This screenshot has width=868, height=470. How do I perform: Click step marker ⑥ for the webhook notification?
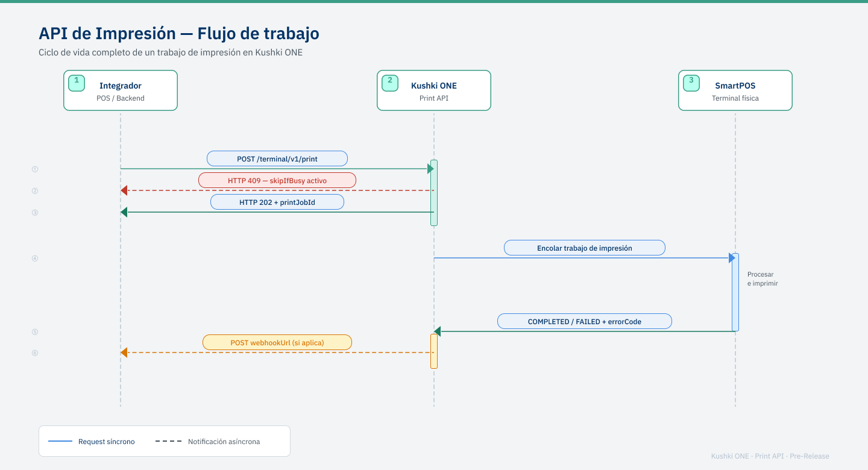pyautogui.click(x=34, y=353)
